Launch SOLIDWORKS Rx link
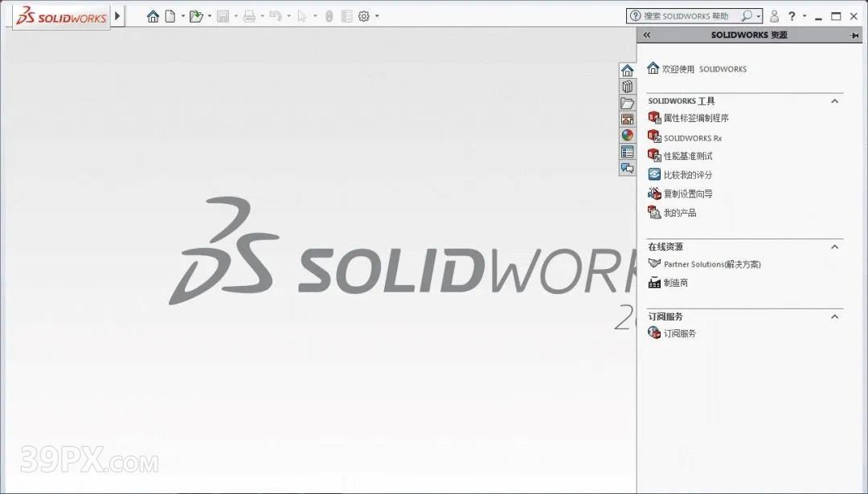868x494 pixels. tap(692, 138)
